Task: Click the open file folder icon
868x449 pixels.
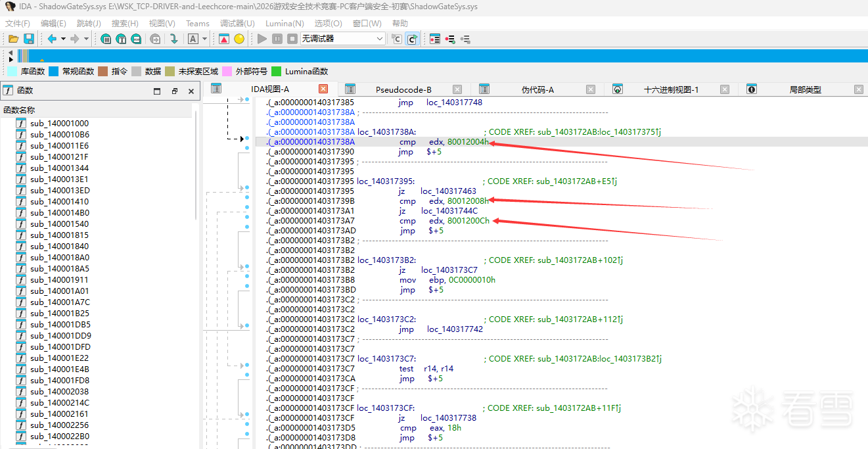Action: 13,39
